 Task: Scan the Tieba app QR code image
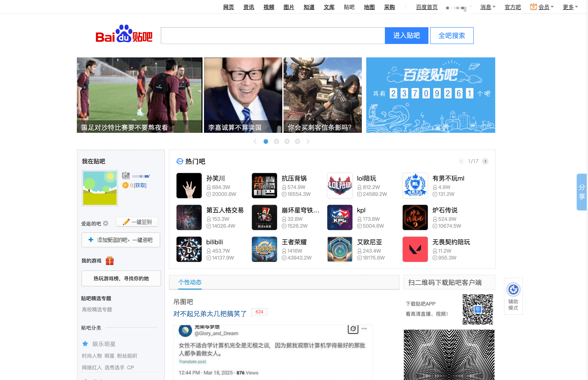(477, 309)
